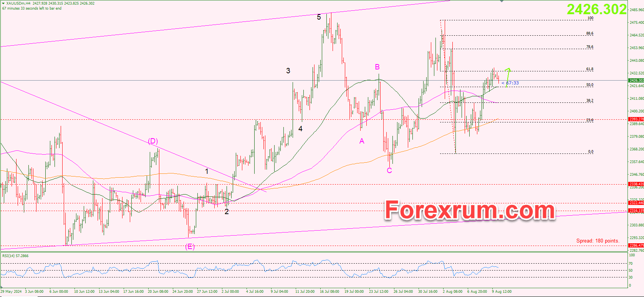Click the RSI scale 70 level label
The width and height of the screenshot is (644, 297).
(631, 264)
